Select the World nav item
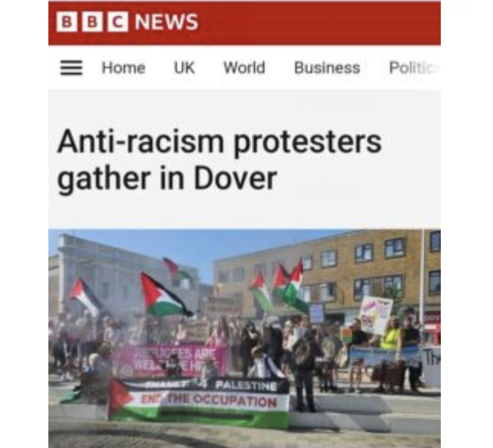 point(244,68)
